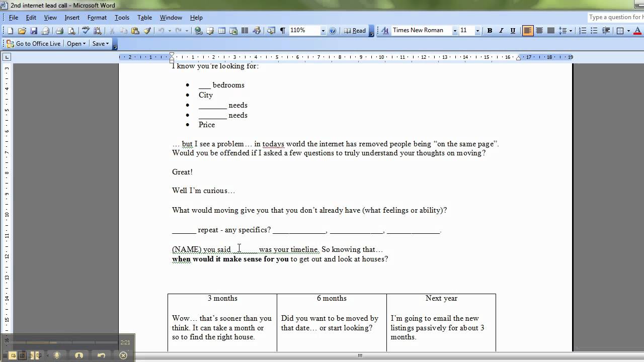The height and width of the screenshot is (362, 644).
Task: Open the Times New Roman font dropdown
Action: click(455, 31)
